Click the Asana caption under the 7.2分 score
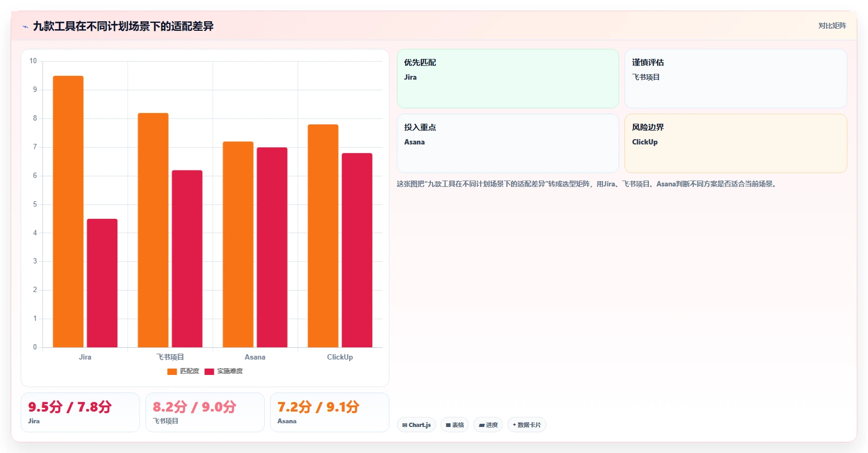The image size is (868, 453). point(287,421)
